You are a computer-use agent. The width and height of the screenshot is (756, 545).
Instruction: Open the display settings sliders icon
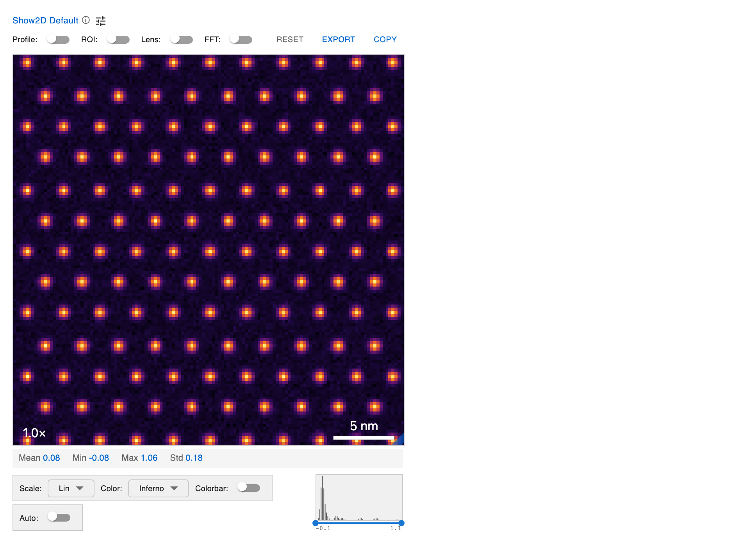point(100,20)
